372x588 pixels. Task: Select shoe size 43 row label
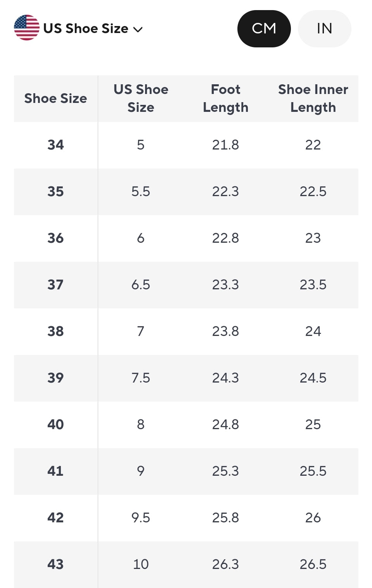pos(55,564)
